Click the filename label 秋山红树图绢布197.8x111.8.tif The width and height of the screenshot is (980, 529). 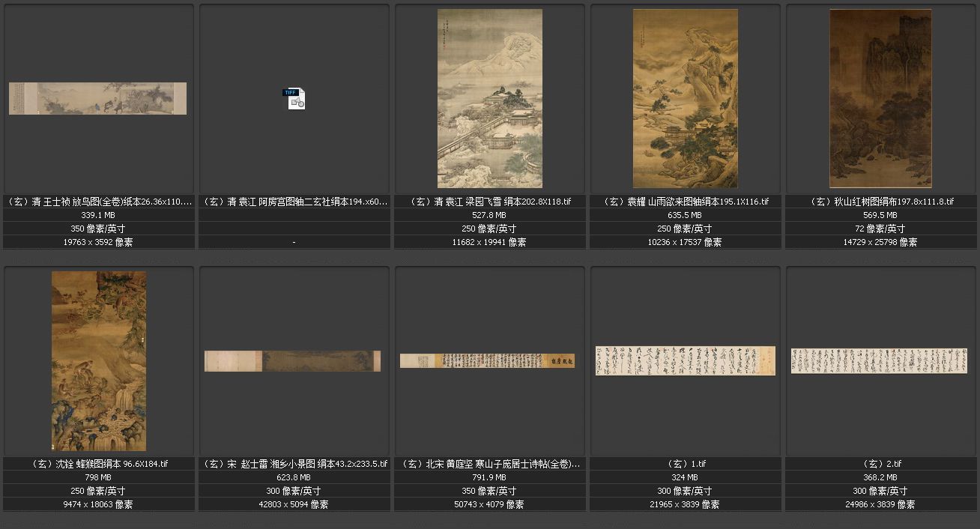(x=881, y=202)
